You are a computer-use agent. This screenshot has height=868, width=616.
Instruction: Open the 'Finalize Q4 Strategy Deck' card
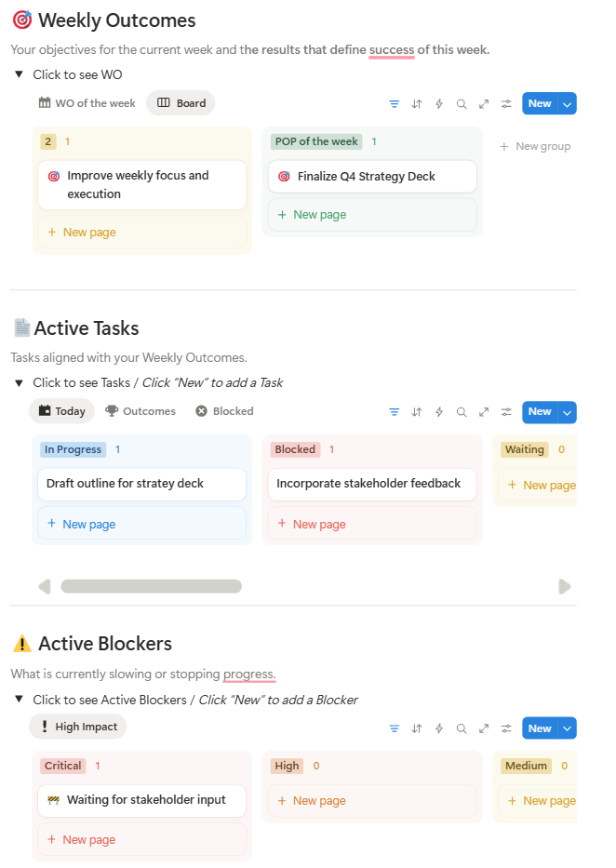[371, 176]
